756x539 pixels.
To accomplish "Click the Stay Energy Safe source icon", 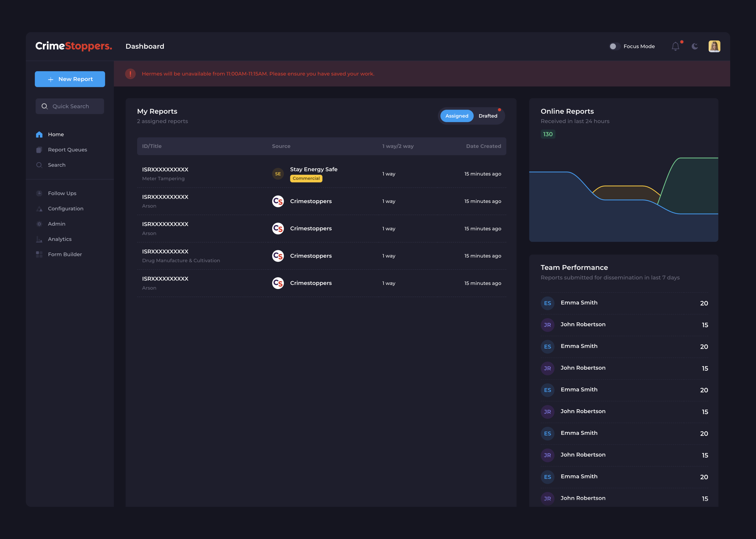I will click(278, 174).
